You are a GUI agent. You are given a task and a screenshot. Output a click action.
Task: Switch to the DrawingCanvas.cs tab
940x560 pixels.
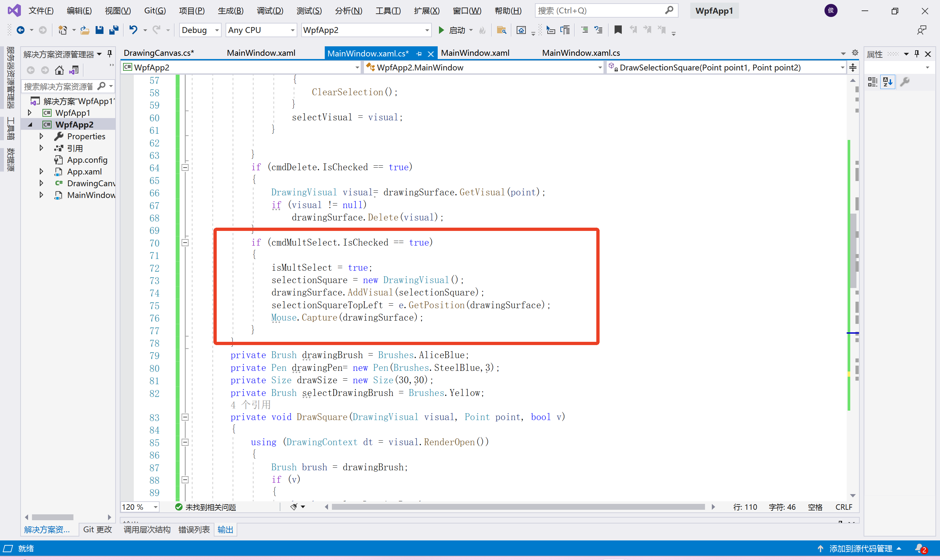(159, 53)
